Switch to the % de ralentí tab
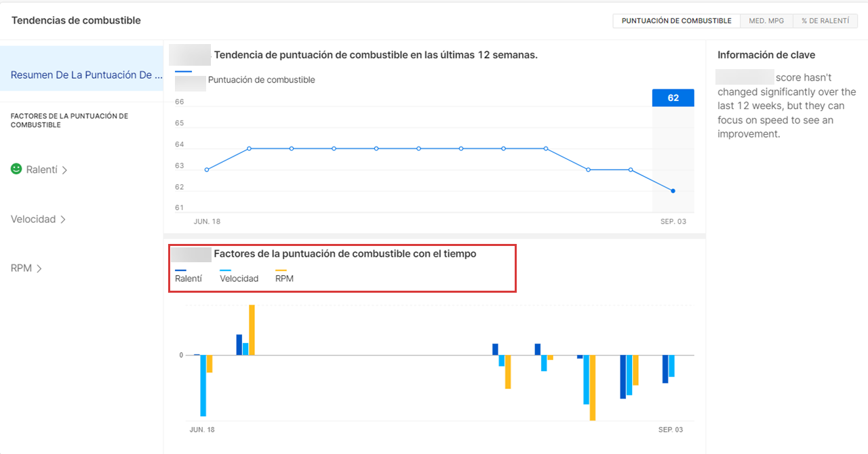The width and height of the screenshot is (868, 454). coord(825,21)
